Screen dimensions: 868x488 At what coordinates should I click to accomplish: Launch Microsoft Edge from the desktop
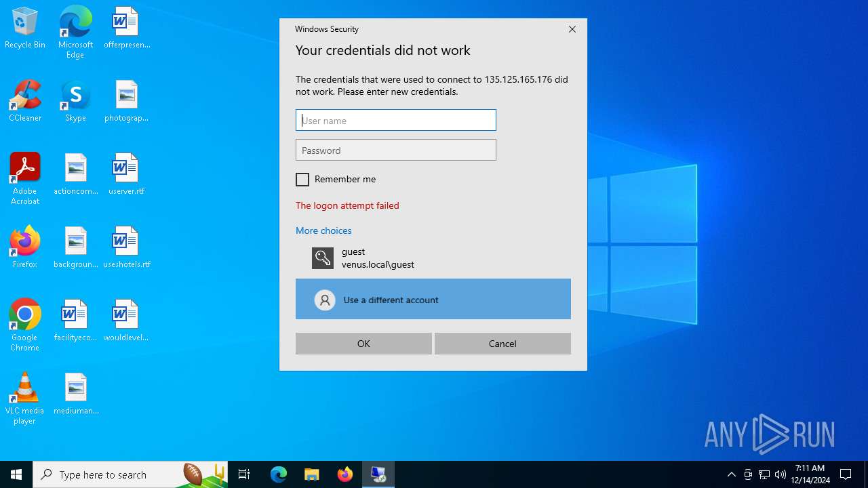(75, 32)
